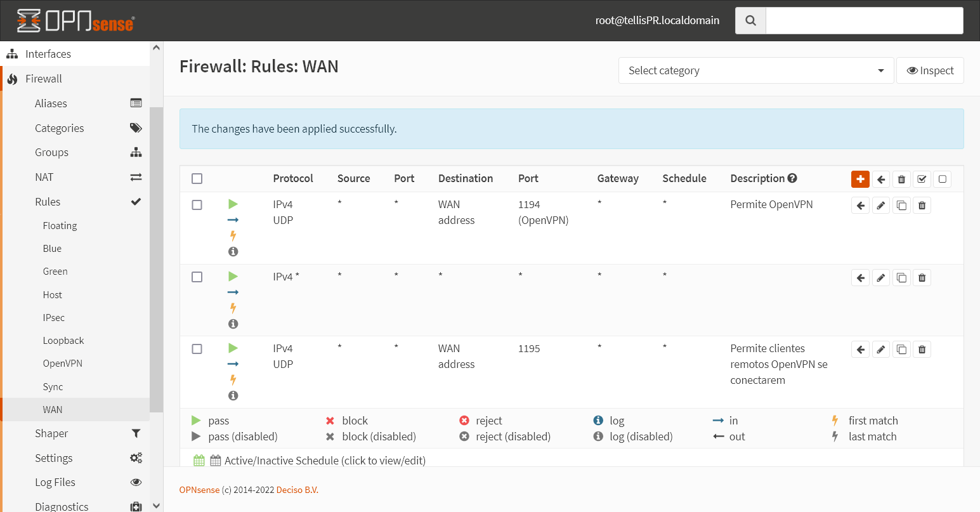Open the Select category dropdown

point(755,70)
